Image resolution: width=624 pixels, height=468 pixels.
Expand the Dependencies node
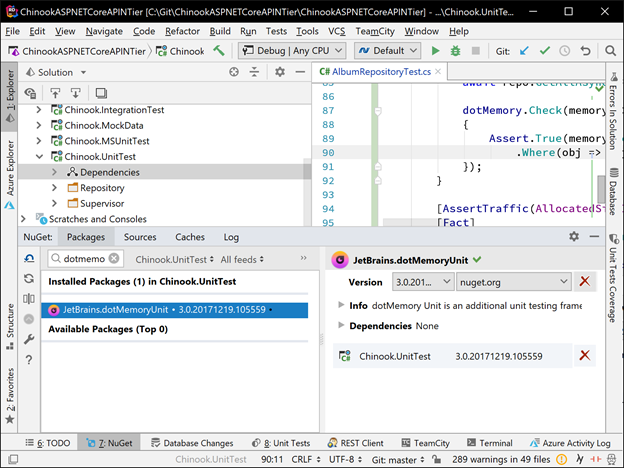coord(55,172)
